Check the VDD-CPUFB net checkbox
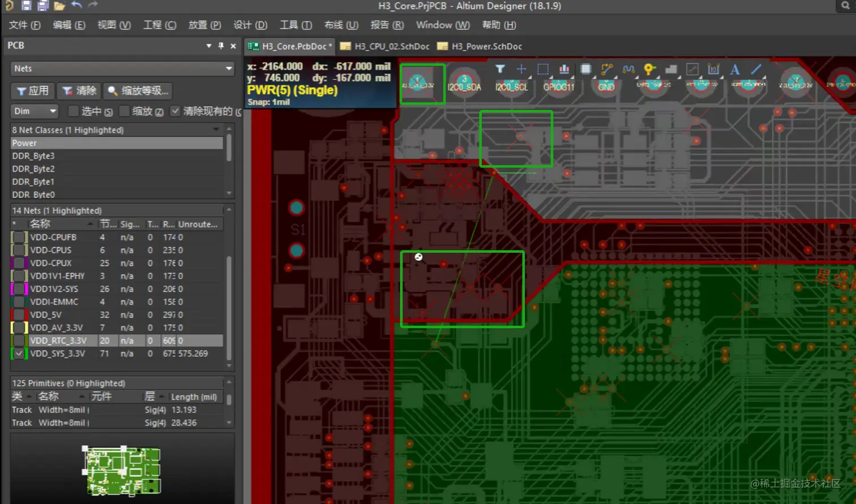This screenshot has width=856, height=504. point(19,237)
